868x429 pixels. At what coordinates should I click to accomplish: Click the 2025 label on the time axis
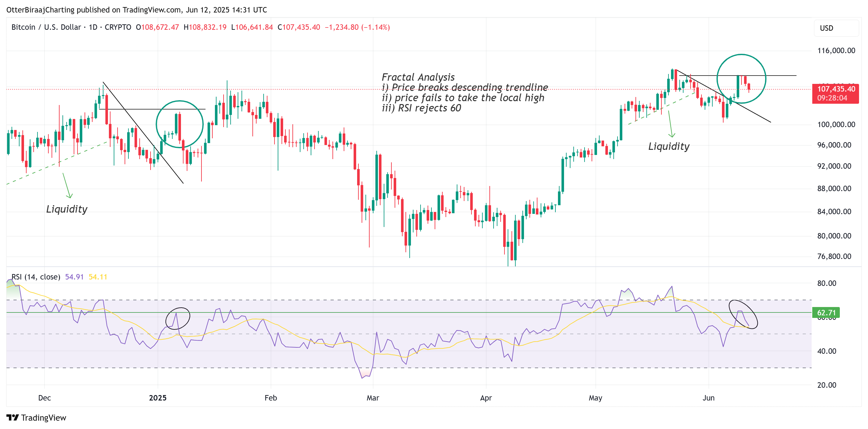pyautogui.click(x=157, y=398)
